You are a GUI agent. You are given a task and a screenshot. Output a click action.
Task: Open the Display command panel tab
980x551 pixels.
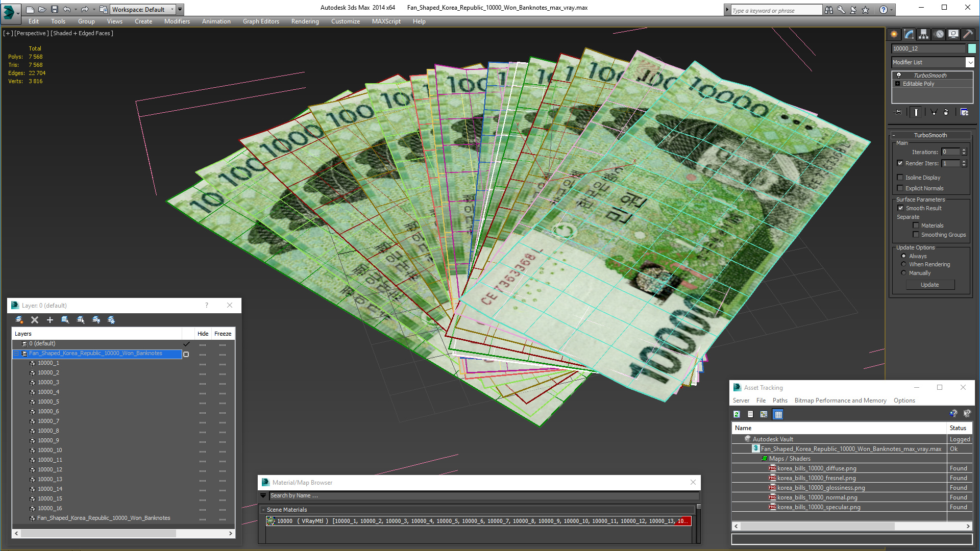click(953, 34)
